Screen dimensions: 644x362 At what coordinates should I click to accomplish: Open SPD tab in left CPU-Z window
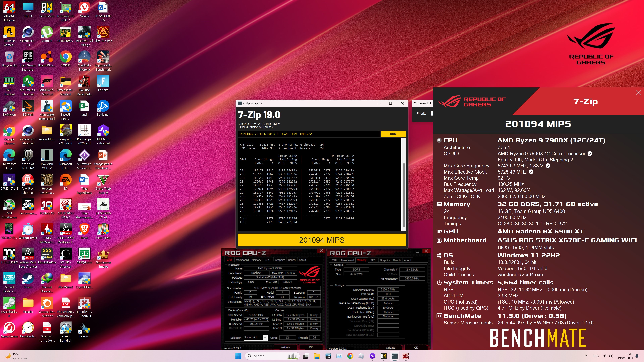268,260
